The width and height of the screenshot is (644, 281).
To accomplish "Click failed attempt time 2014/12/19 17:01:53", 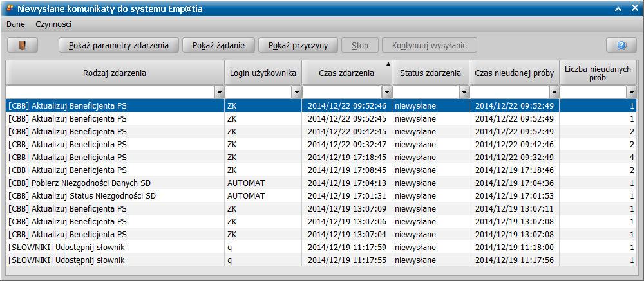I will point(515,195).
